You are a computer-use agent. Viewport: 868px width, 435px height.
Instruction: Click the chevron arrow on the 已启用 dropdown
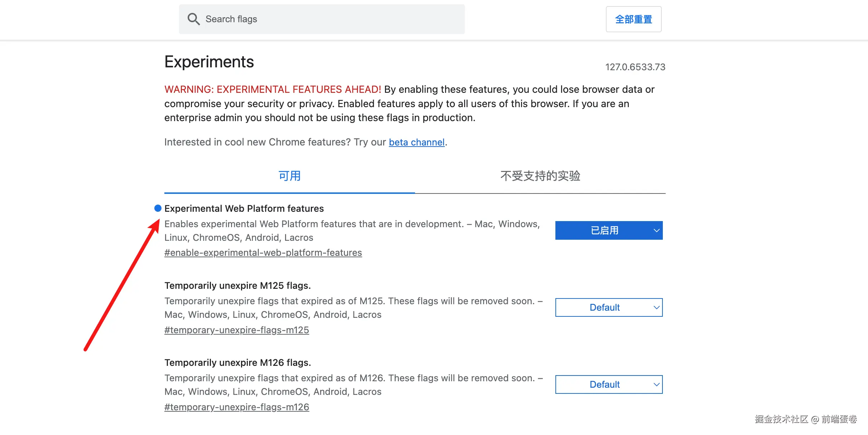click(x=656, y=230)
